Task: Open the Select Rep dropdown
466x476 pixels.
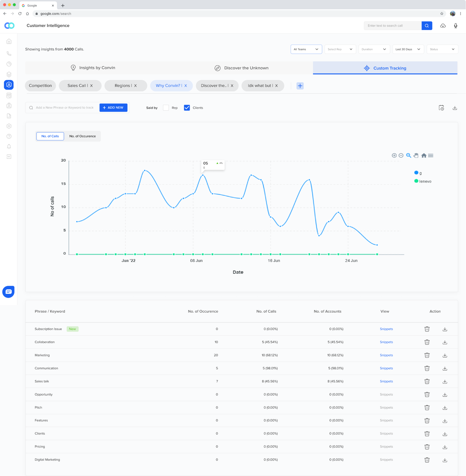Action: (x=340, y=50)
